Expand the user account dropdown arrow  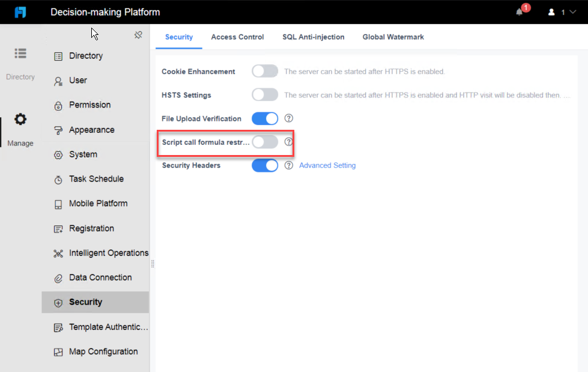point(572,12)
